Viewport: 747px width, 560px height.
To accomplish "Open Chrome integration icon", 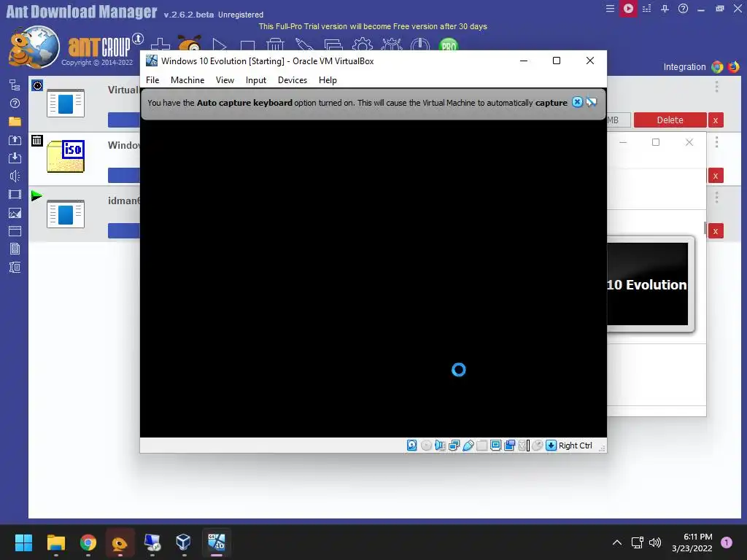I will [x=717, y=67].
